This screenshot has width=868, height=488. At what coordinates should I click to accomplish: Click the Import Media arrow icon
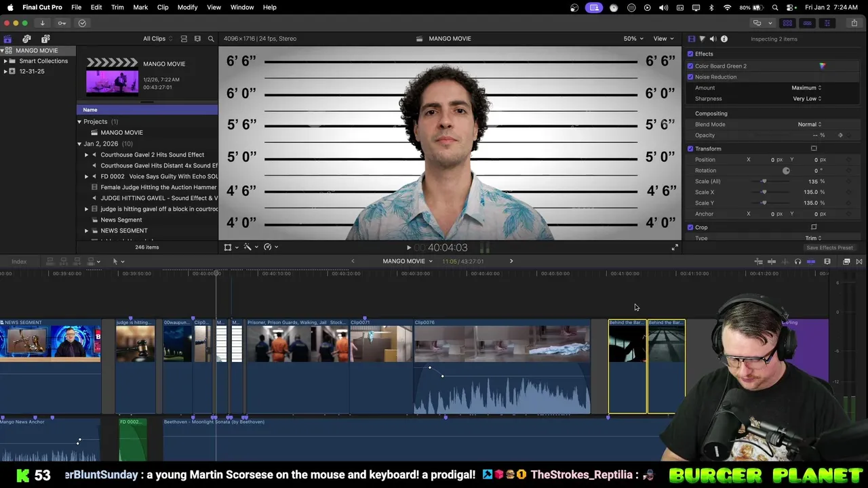(x=42, y=23)
